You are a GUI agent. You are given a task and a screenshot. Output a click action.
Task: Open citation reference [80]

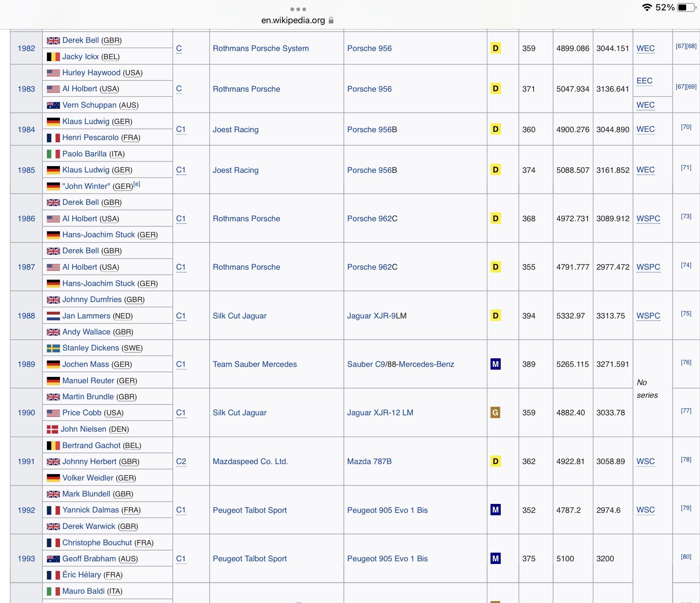686,557
